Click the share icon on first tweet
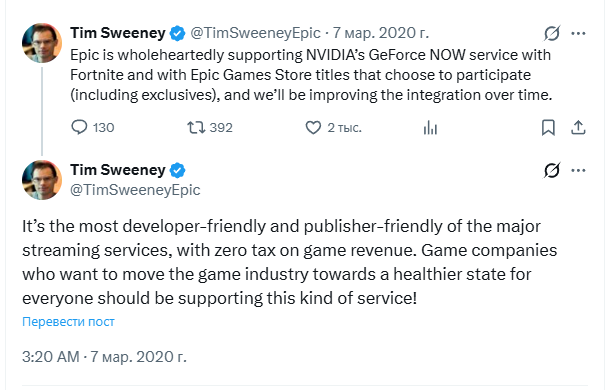 coord(578,128)
